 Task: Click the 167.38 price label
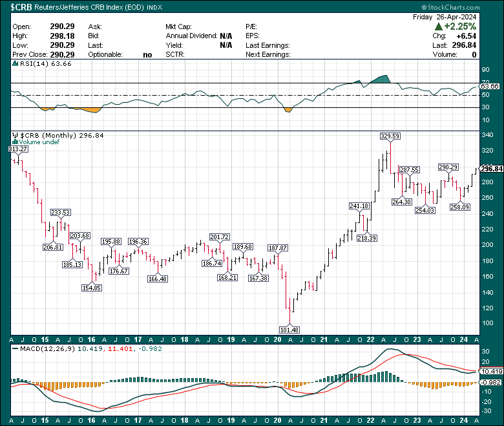[258, 278]
